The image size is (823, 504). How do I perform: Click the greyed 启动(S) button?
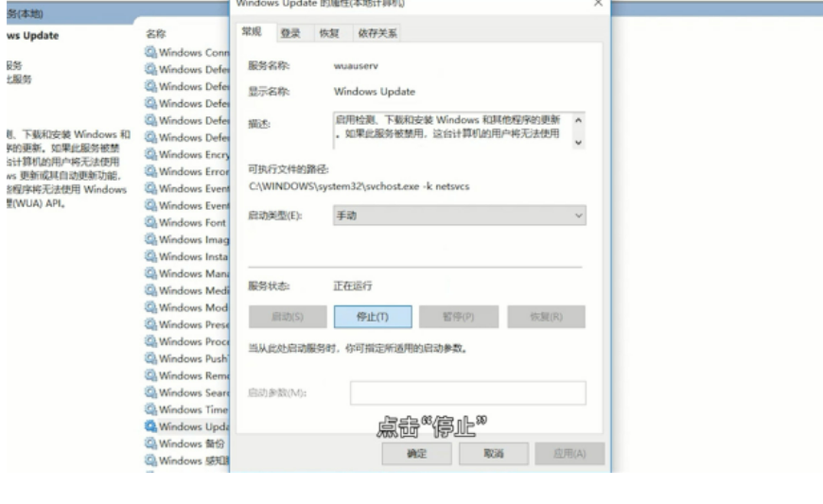click(x=288, y=317)
